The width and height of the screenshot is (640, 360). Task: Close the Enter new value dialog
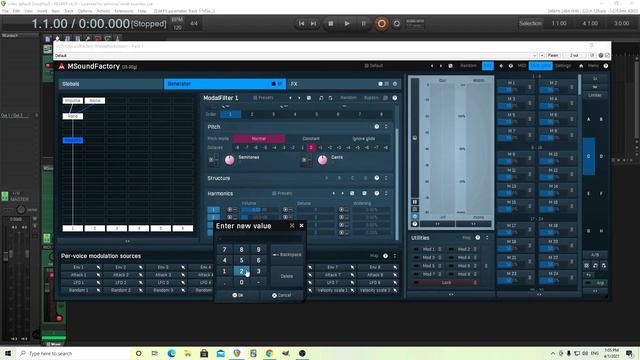point(301,226)
